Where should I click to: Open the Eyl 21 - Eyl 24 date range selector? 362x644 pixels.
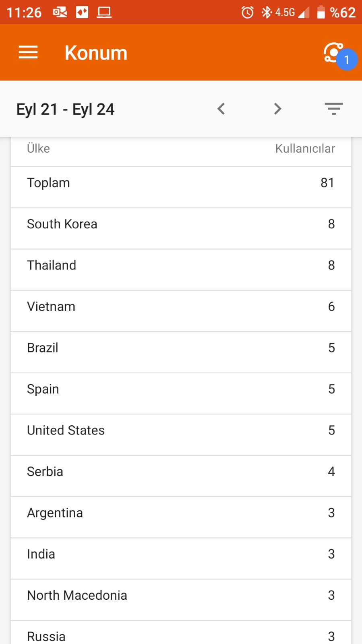point(65,109)
